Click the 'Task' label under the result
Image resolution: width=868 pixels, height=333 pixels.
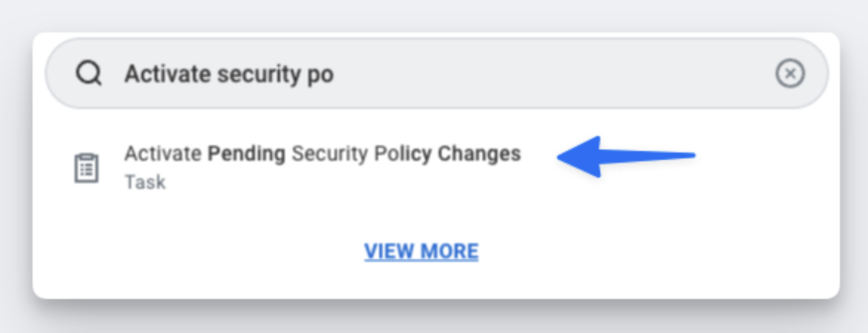(145, 182)
